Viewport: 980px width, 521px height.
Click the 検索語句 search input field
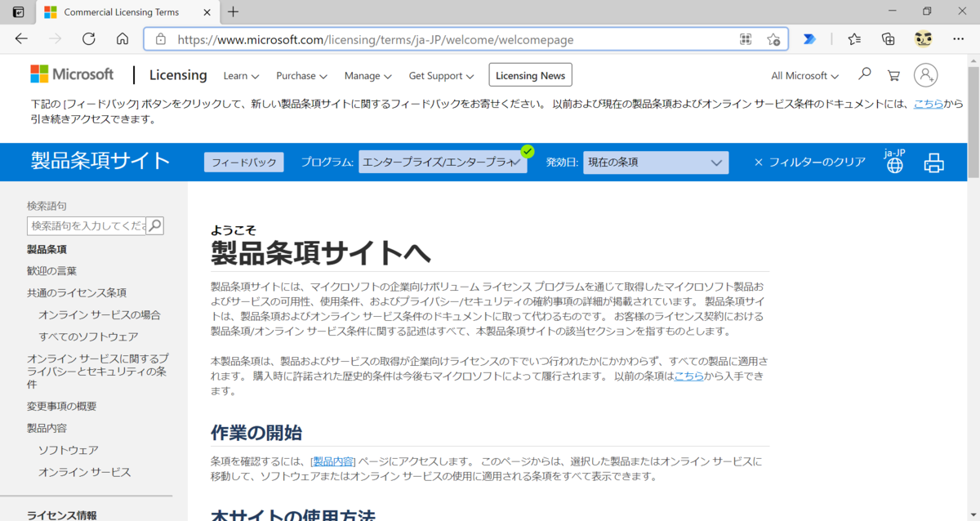coord(87,225)
